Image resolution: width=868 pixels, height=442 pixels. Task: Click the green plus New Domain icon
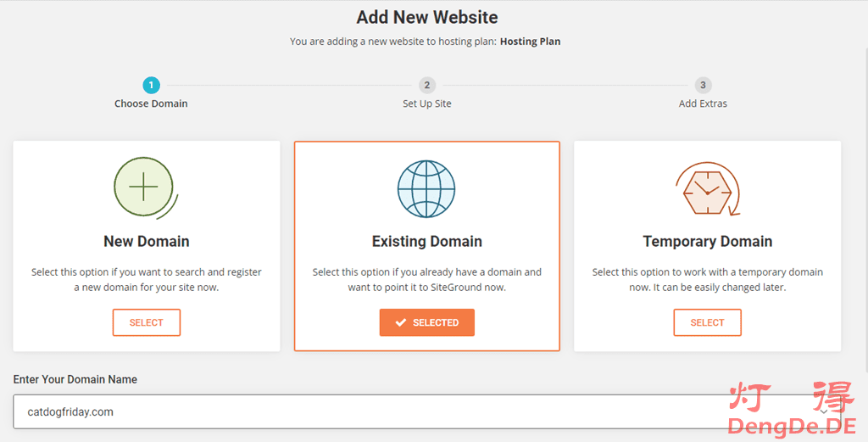[143, 187]
